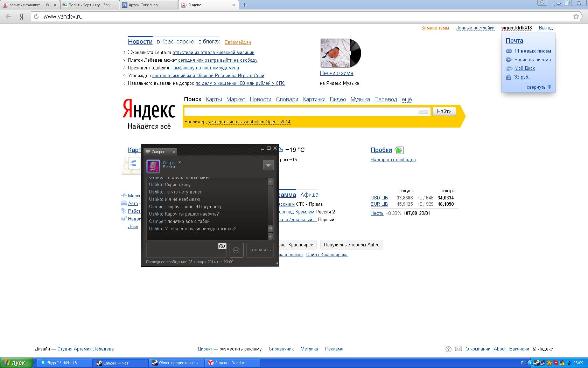The height and width of the screenshot is (368, 588).
Task: Open USD ЦБ exchange rate link
Action: click(379, 198)
